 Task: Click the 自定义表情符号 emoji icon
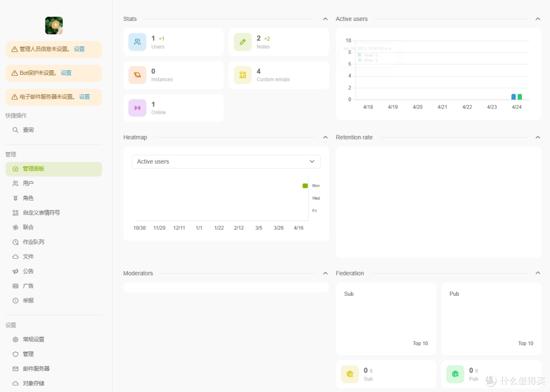pos(15,213)
